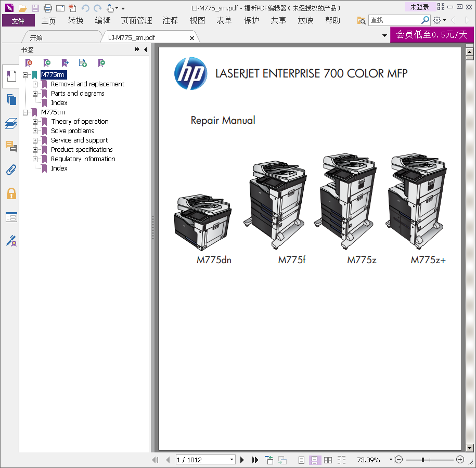Open the 转换 ribbon tab

pyautogui.click(x=75, y=21)
